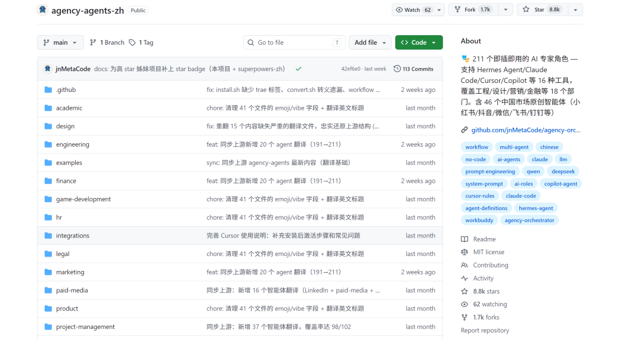Image resolution: width=644 pixels, height=339 pixels.
Task: Open the green Code dropdown button
Action: pyautogui.click(x=419, y=42)
